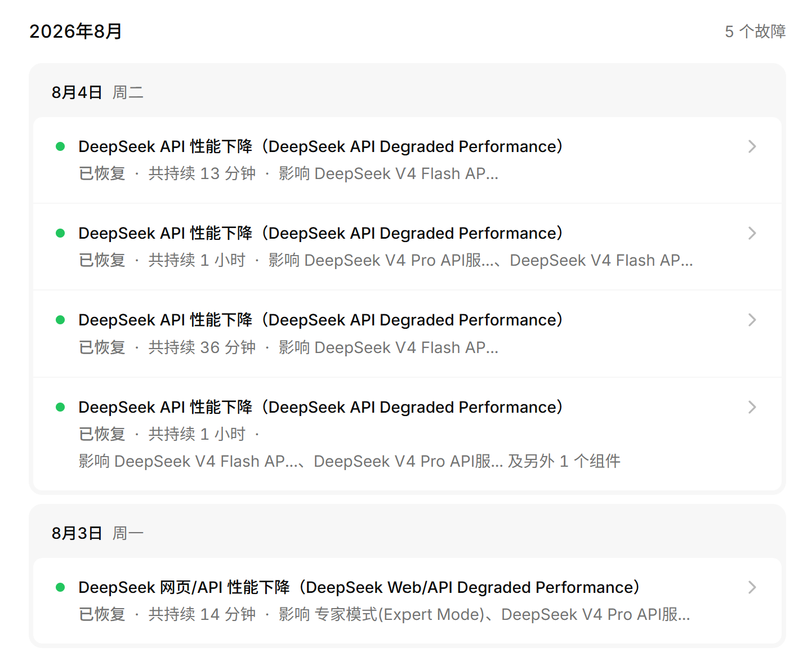Open the incident title lasting 13 分钟
Screen dimensions: 812x661
[x=320, y=146]
